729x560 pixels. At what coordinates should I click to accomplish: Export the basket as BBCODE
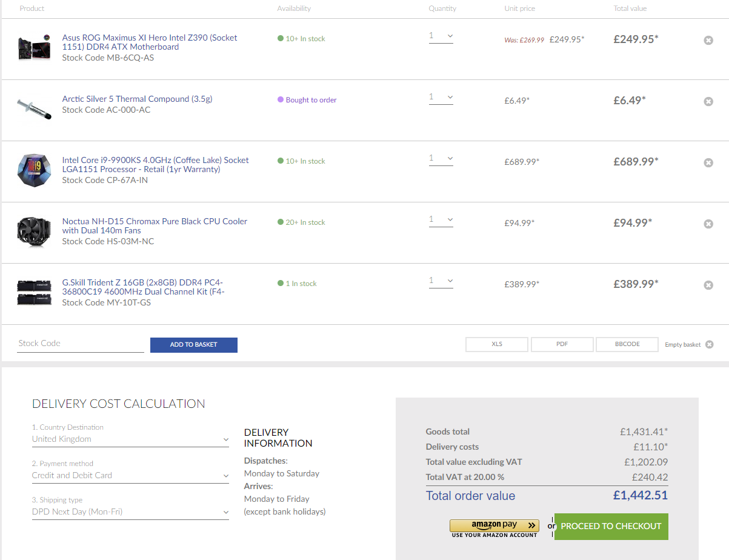click(x=627, y=344)
